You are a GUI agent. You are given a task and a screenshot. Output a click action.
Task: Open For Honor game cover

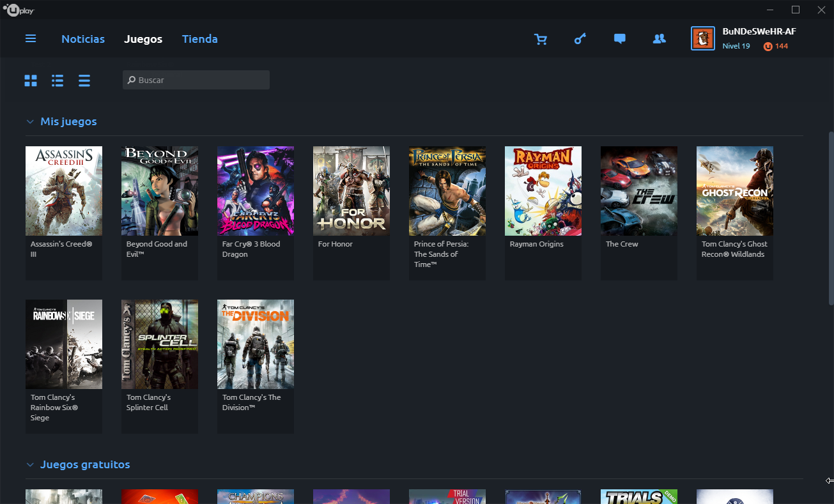tap(351, 190)
